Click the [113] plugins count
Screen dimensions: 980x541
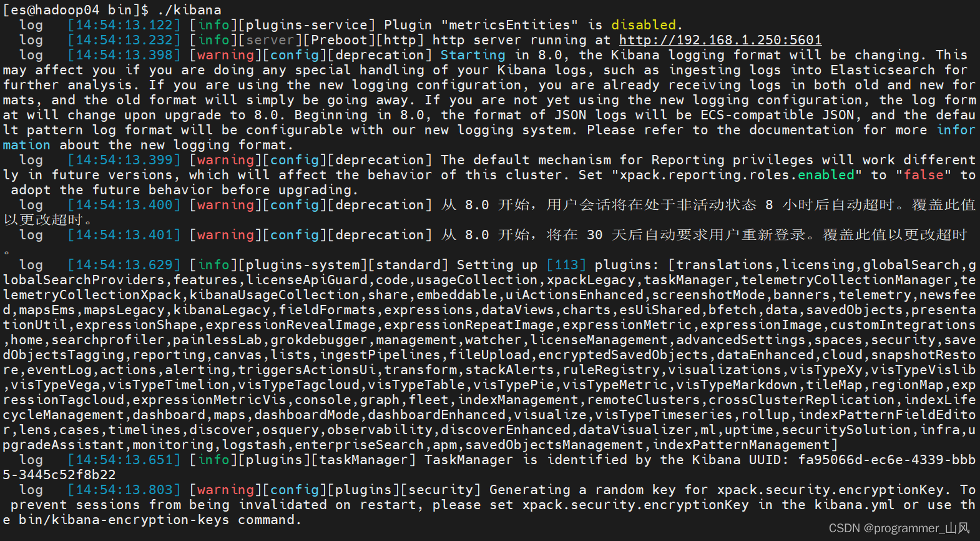[566, 265]
